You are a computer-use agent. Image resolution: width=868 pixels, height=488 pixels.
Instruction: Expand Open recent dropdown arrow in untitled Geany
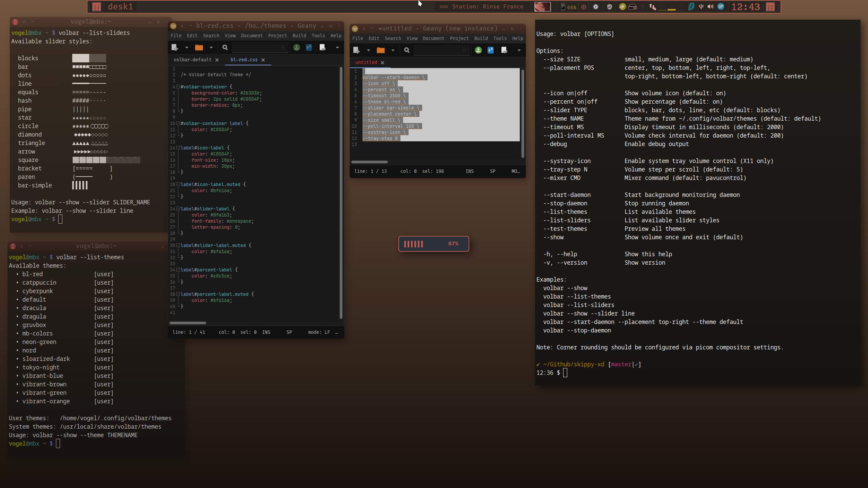[x=393, y=50]
